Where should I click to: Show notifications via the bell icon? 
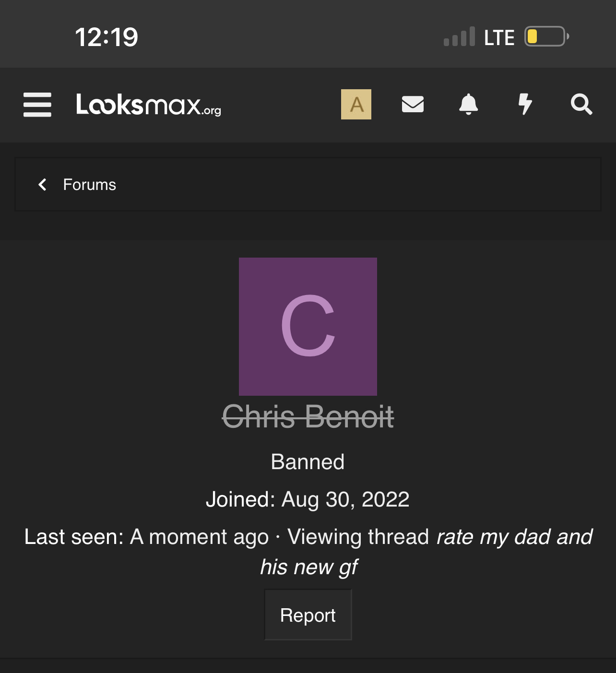click(x=469, y=104)
